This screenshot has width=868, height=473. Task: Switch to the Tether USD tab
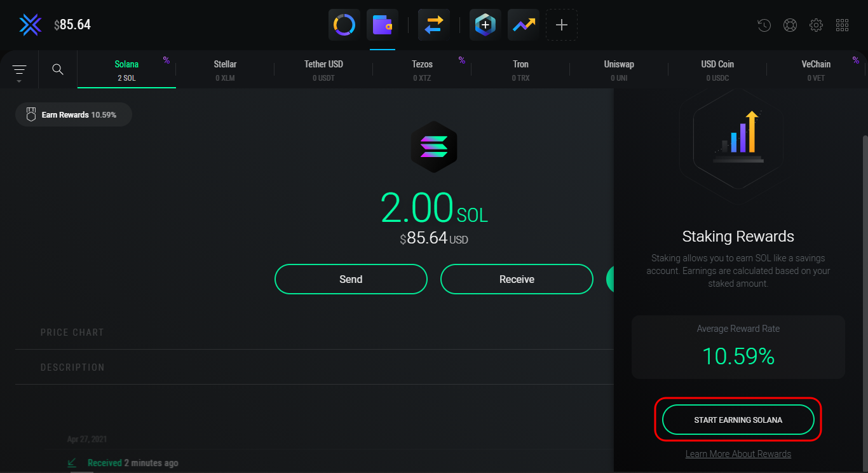(323, 70)
